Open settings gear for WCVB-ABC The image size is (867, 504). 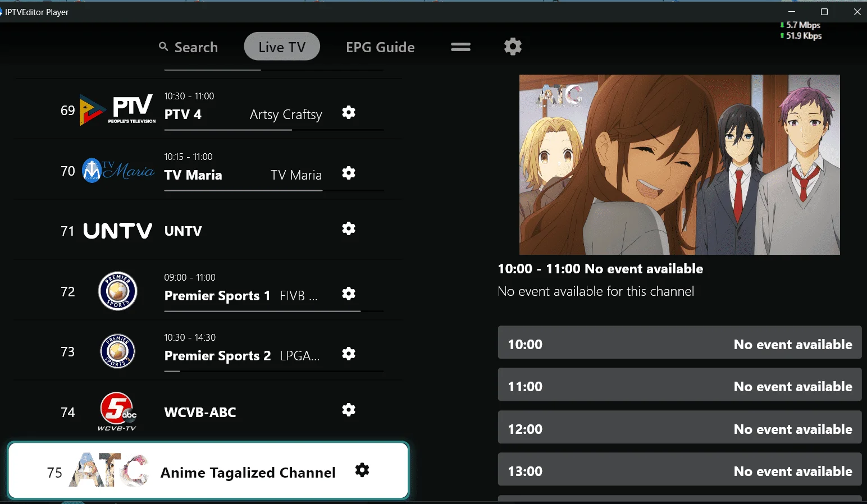tap(349, 410)
